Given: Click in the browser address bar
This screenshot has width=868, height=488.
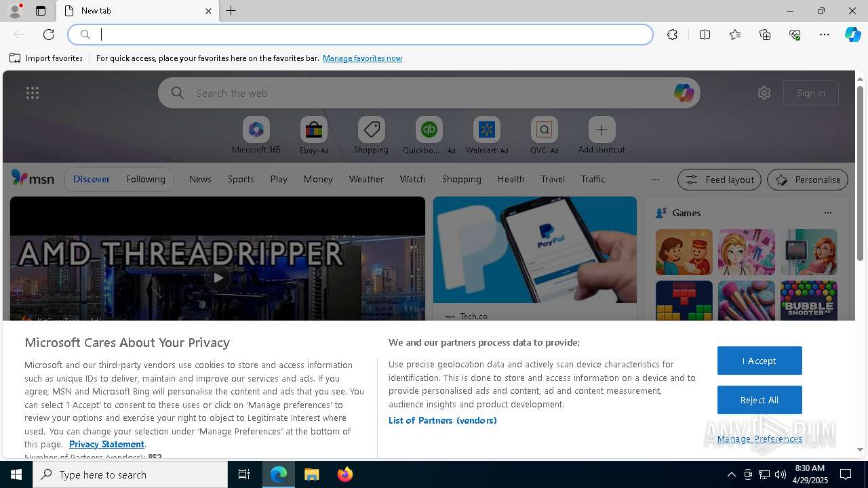Looking at the screenshot, I should 361,35.
